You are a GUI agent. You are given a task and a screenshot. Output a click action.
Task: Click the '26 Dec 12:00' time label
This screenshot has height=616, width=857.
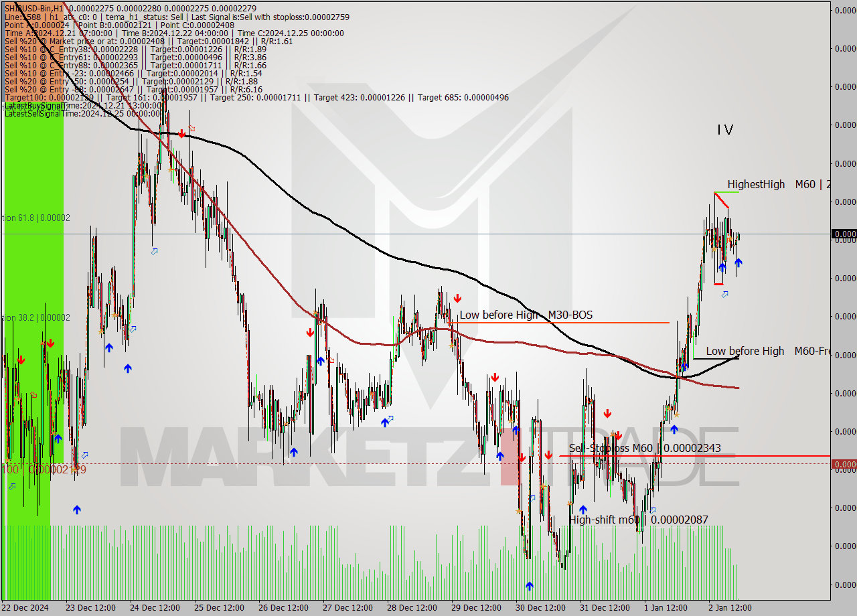pyautogui.click(x=283, y=608)
